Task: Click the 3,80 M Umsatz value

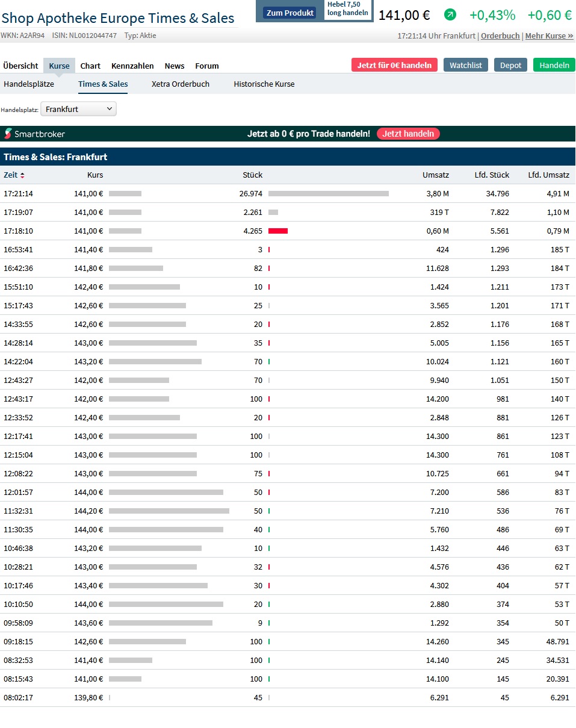Action: pos(438,194)
